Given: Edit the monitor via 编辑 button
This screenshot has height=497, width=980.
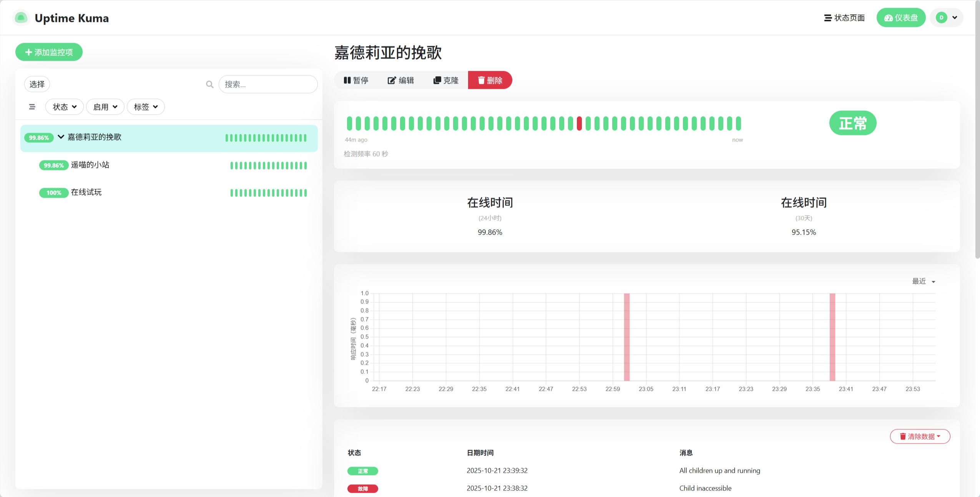Looking at the screenshot, I should [x=400, y=80].
